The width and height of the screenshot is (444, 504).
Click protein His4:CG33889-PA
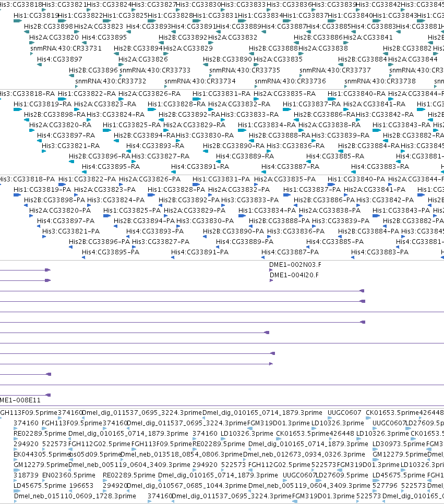click(x=245, y=241)
